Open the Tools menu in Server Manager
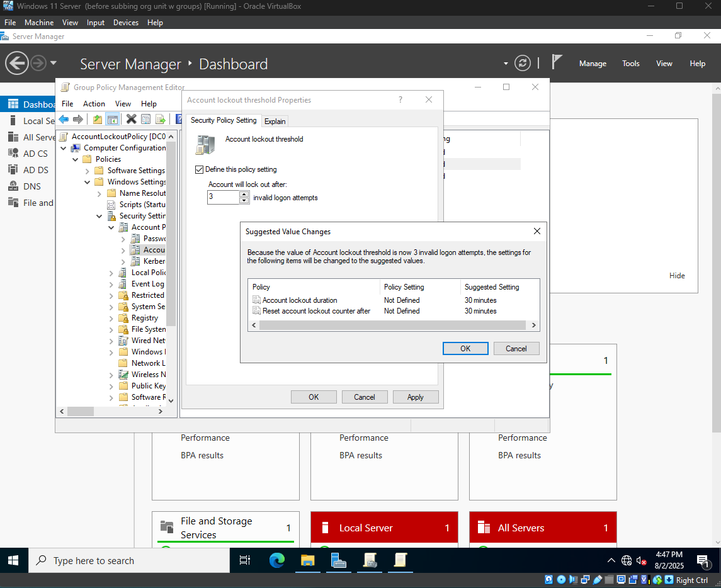 (x=630, y=64)
